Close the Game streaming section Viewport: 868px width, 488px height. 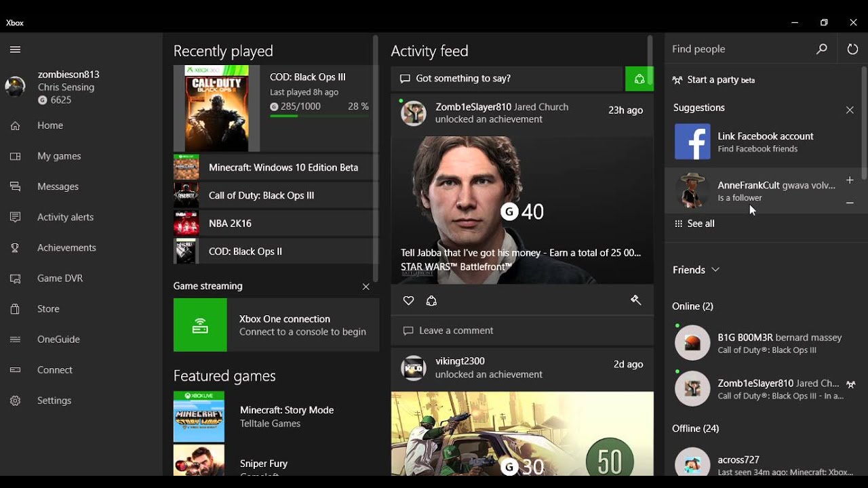coord(366,287)
